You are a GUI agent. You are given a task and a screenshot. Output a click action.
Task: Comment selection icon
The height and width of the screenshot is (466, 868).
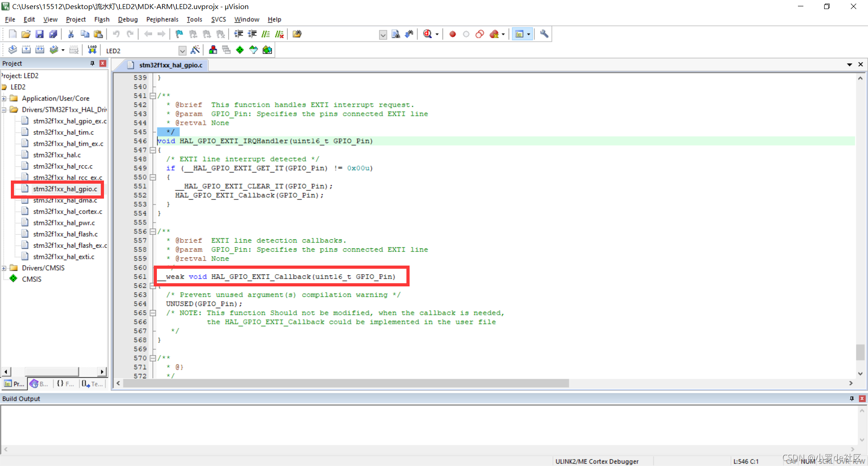[x=266, y=34]
